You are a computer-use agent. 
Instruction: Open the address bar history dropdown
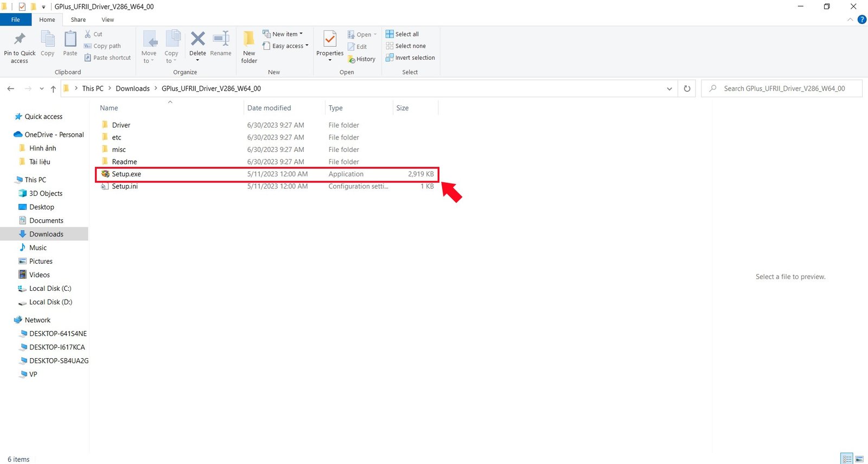click(669, 88)
